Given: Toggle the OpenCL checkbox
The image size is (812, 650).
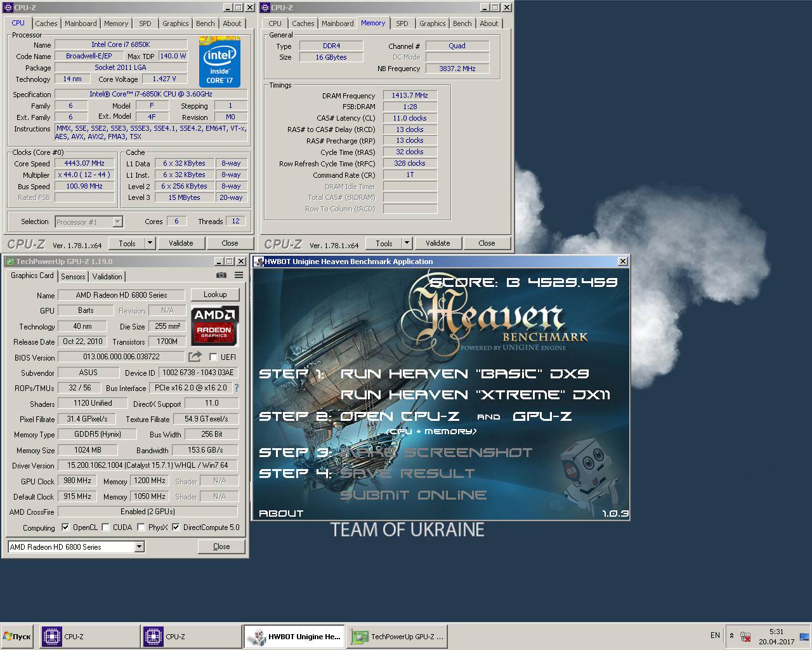Looking at the screenshot, I should [65, 527].
